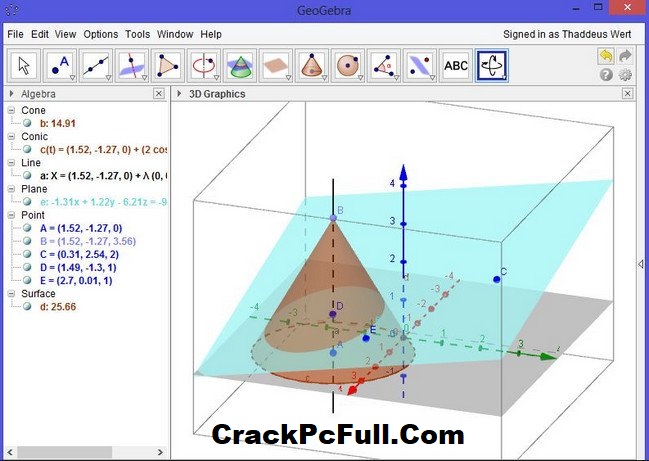
Task: Click the Undo arrow button
Action: [606, 56]
